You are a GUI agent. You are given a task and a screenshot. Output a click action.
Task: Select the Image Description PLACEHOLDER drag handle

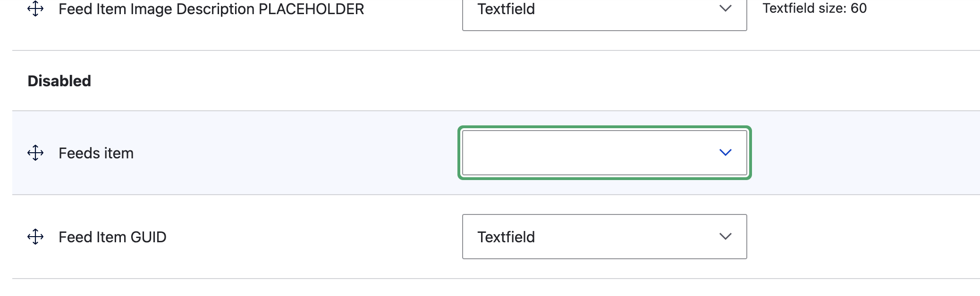35,8
